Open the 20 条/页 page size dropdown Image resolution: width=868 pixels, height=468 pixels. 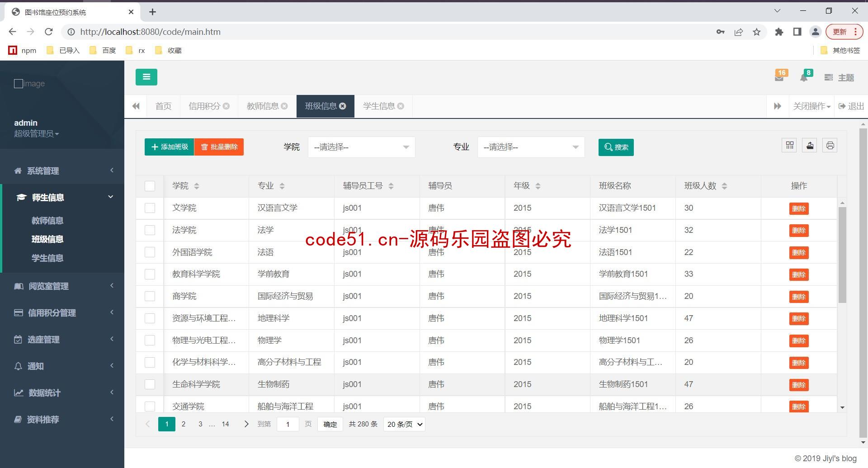click(x=404, y=424)
